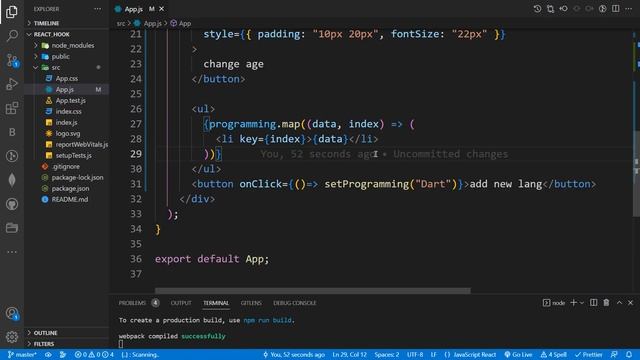This screenshot has height=360, width=640.
Task: Toggle Go Live server in the status bar
Action: coord(518,354)
